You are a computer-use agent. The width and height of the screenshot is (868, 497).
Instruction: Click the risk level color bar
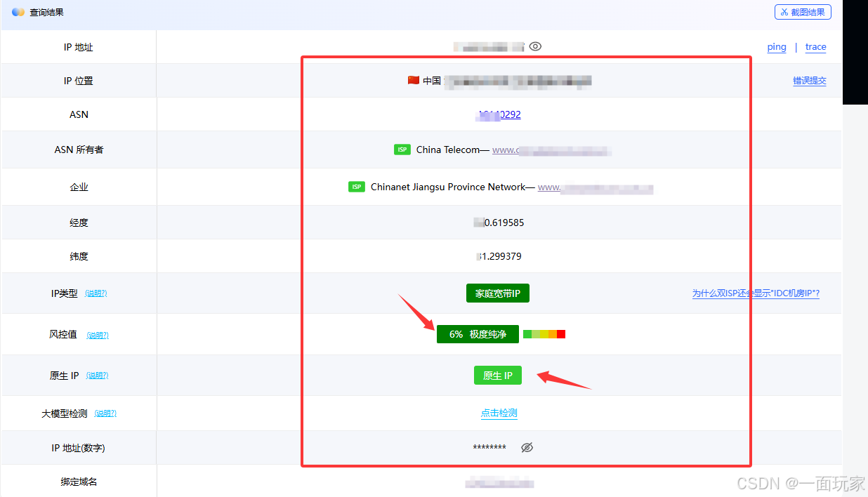tap(544, 334)
